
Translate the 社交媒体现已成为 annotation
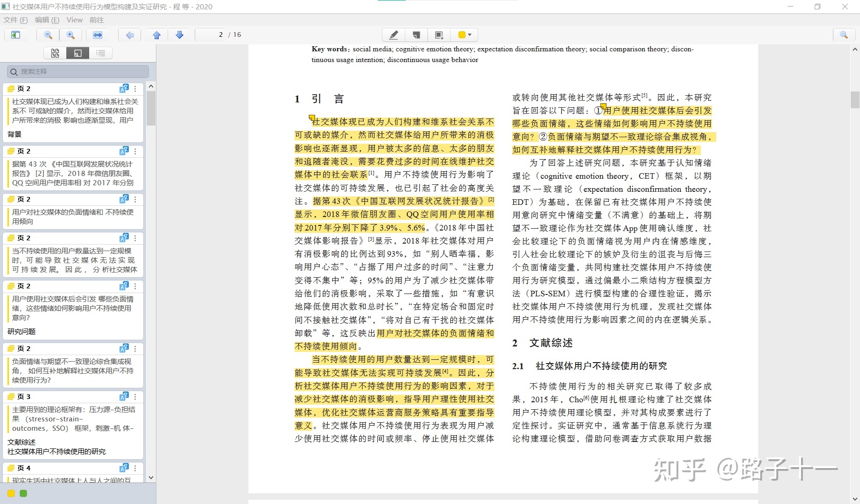pos(124,89)
